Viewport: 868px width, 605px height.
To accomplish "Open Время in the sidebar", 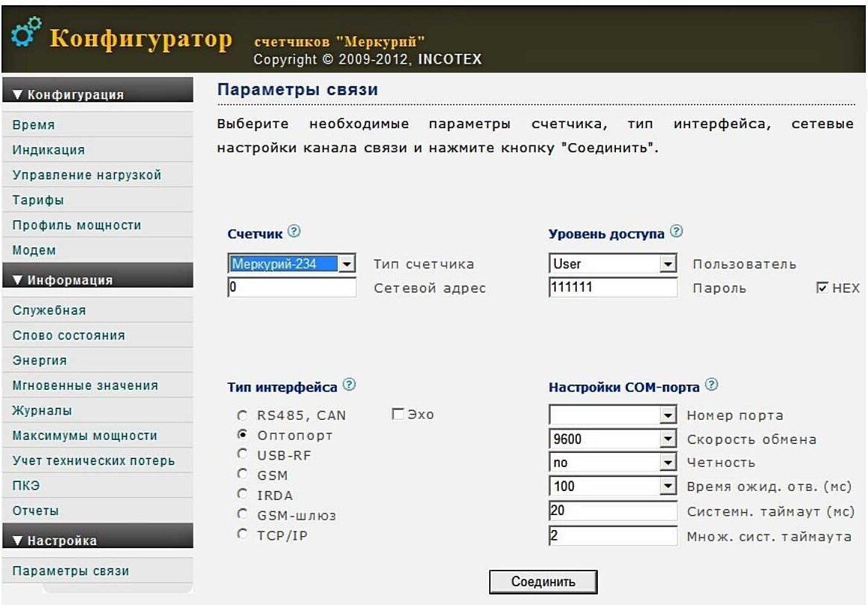I will 98,125.
